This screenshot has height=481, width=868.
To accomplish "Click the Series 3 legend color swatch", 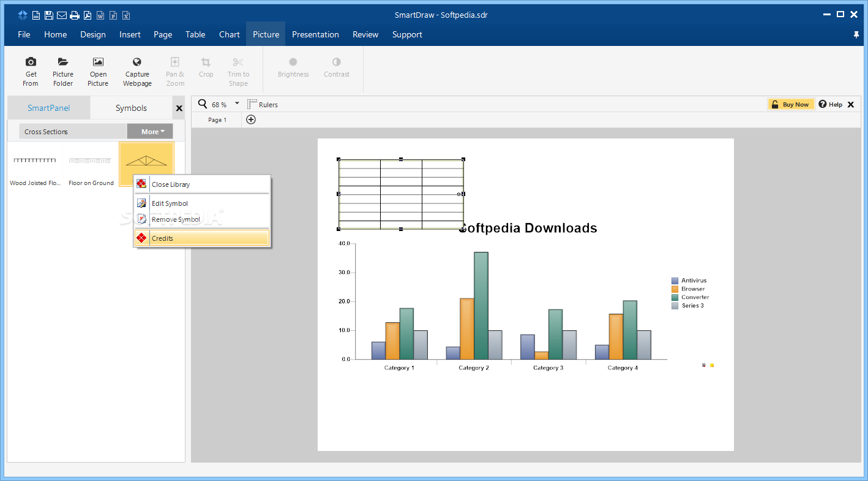I will [675, 306].
